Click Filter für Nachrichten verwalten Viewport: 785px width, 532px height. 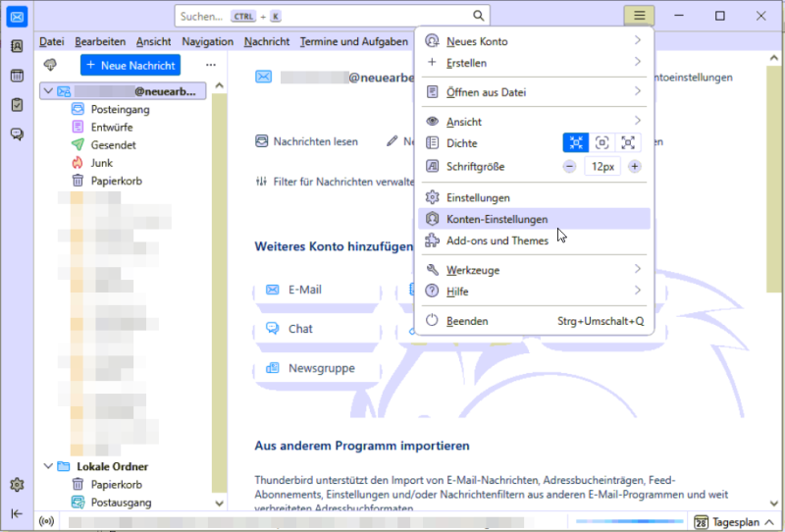[335, 182]
